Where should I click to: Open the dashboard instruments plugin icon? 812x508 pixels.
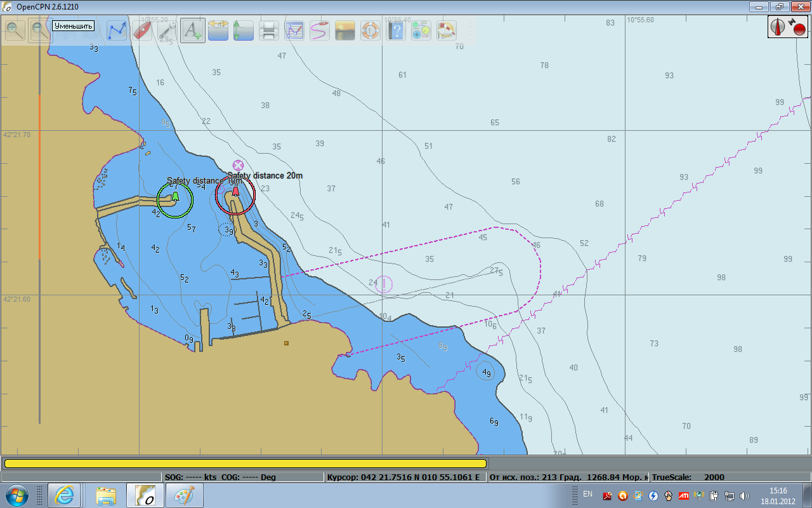point(421,30)
